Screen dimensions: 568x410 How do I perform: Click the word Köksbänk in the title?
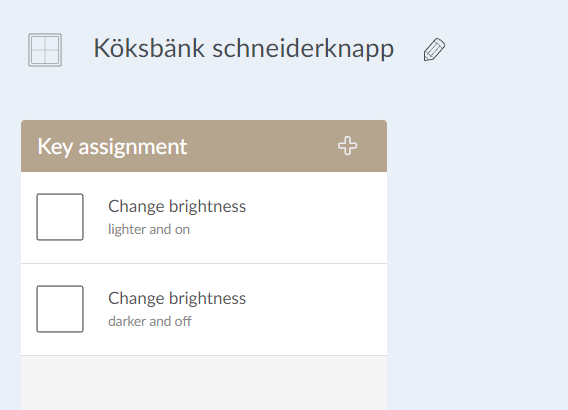149,48
